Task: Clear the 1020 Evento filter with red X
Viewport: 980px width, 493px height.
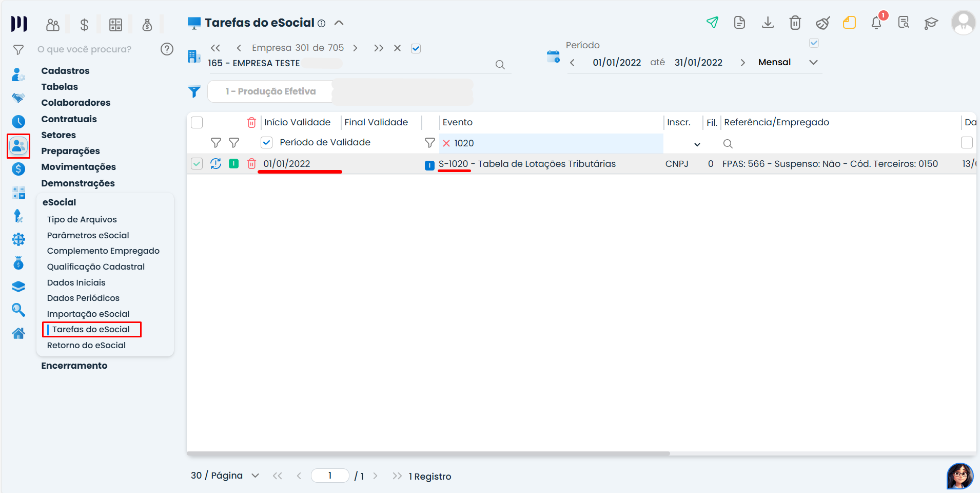Action: click(446, 143)
